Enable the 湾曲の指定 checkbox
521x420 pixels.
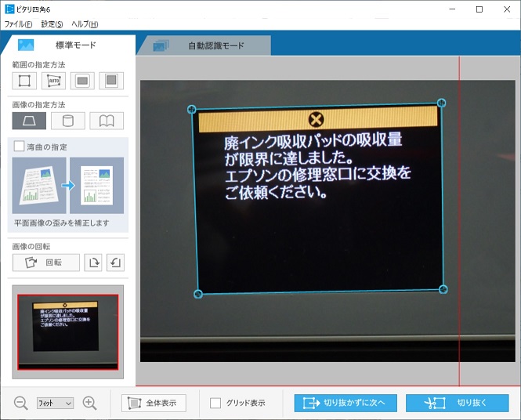(19, 147)
